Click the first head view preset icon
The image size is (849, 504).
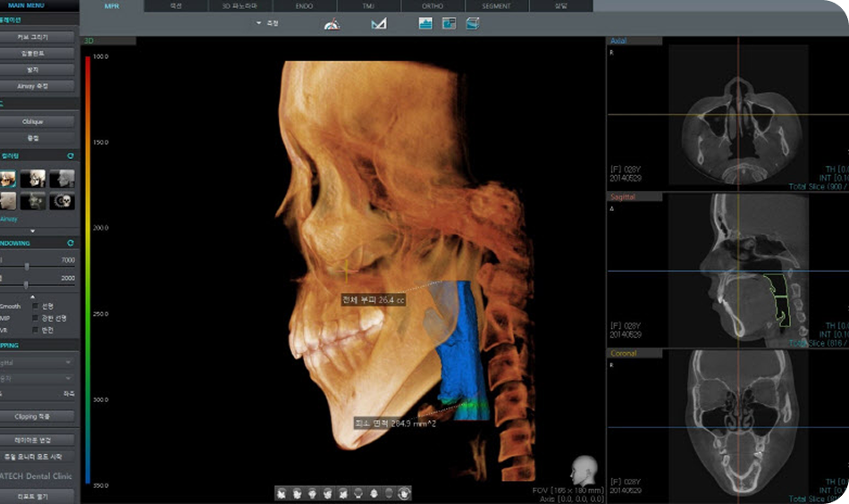[x=281, y=492]
